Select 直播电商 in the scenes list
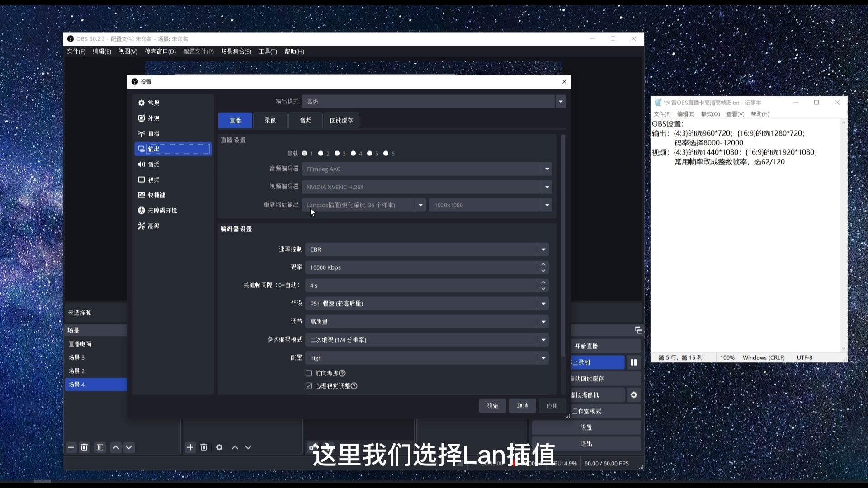This screenshot has width=868, height=488. 96,344
